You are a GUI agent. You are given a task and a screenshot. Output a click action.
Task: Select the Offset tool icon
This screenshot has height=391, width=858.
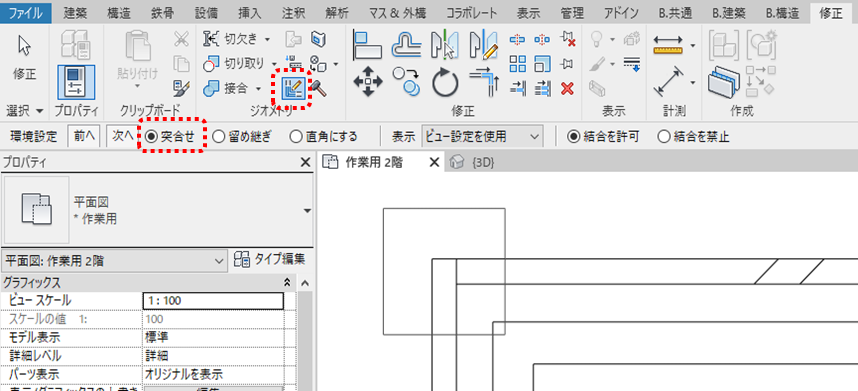coord(406,44)
